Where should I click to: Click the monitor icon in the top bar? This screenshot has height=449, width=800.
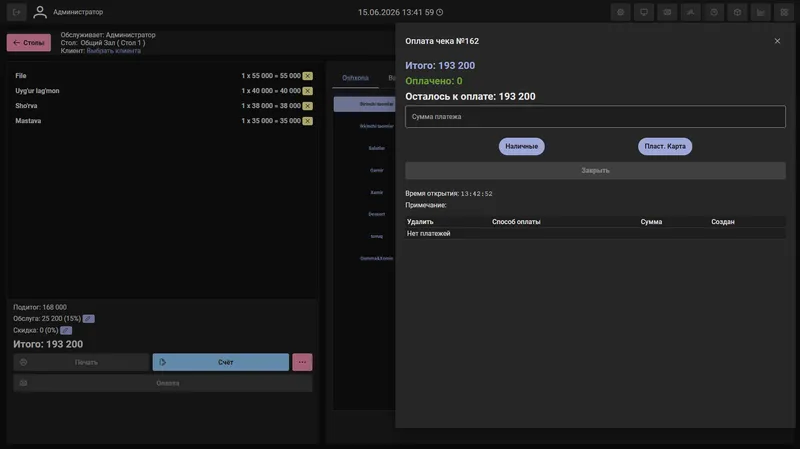pos(644,12)
